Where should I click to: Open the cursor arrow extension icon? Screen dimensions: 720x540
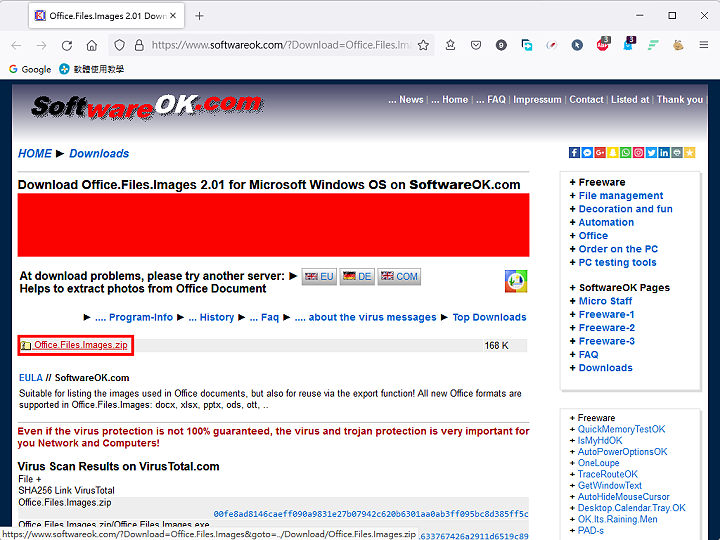pos(577,45)
